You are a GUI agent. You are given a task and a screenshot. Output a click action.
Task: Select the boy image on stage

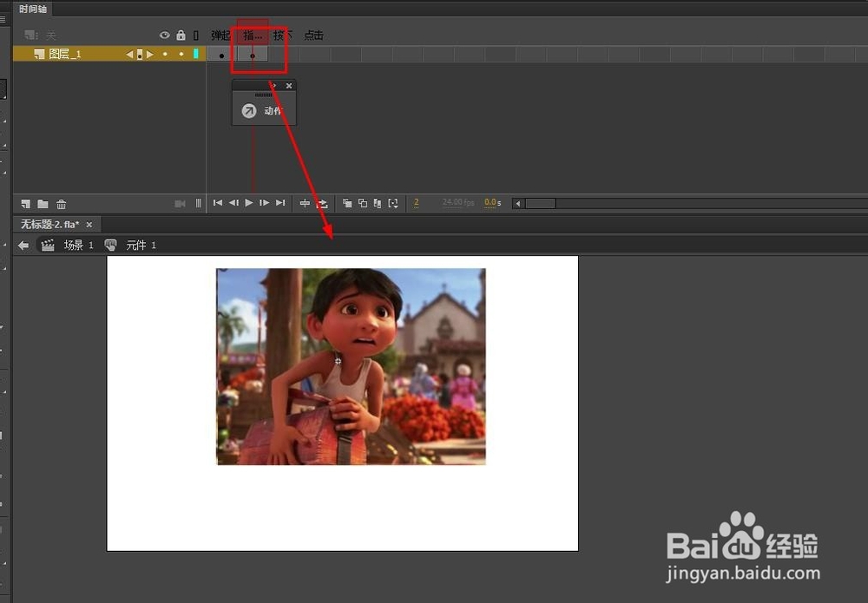(351, 366)
